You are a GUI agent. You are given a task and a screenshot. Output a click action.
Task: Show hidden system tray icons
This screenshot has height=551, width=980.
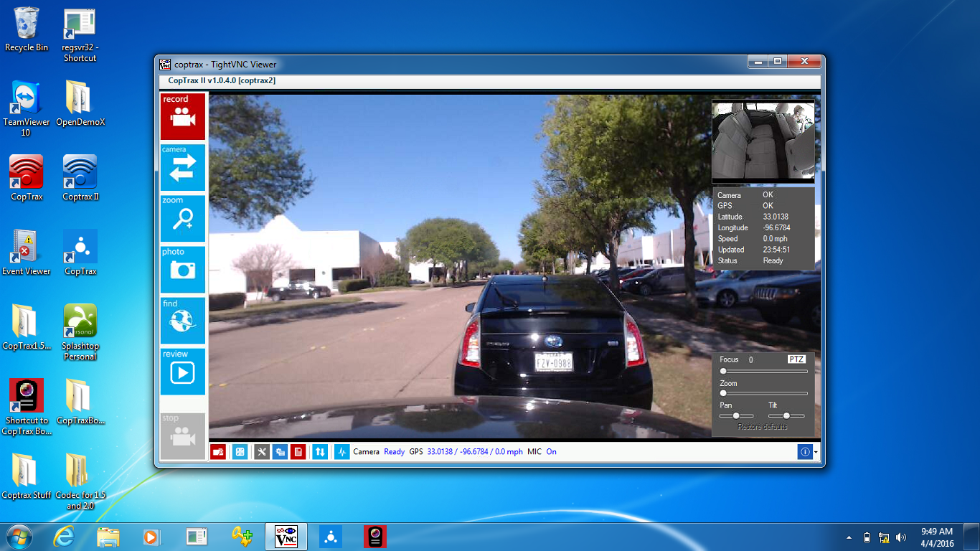(x=849, y=537)
